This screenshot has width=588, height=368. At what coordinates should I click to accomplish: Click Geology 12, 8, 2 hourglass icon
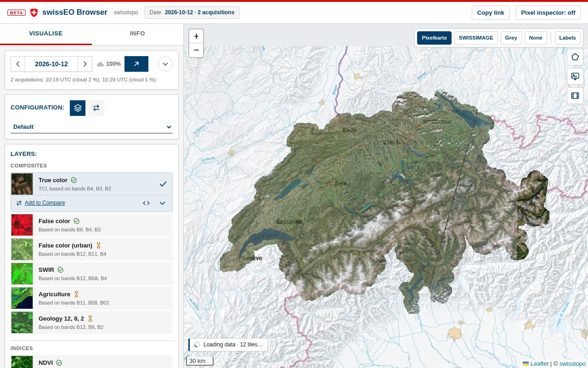click(x=90, y=319)
